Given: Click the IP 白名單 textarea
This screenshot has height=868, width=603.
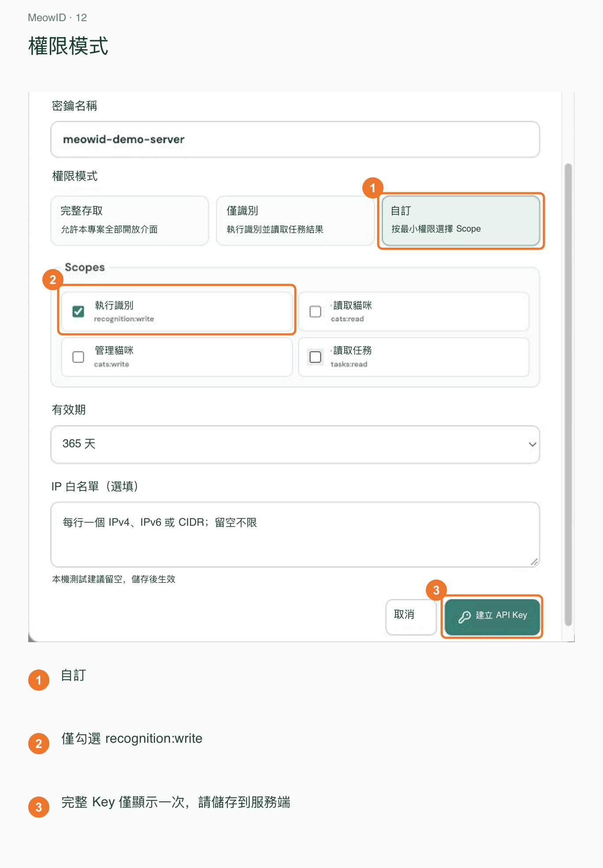Looking at the screenshot, I should 295,534.
